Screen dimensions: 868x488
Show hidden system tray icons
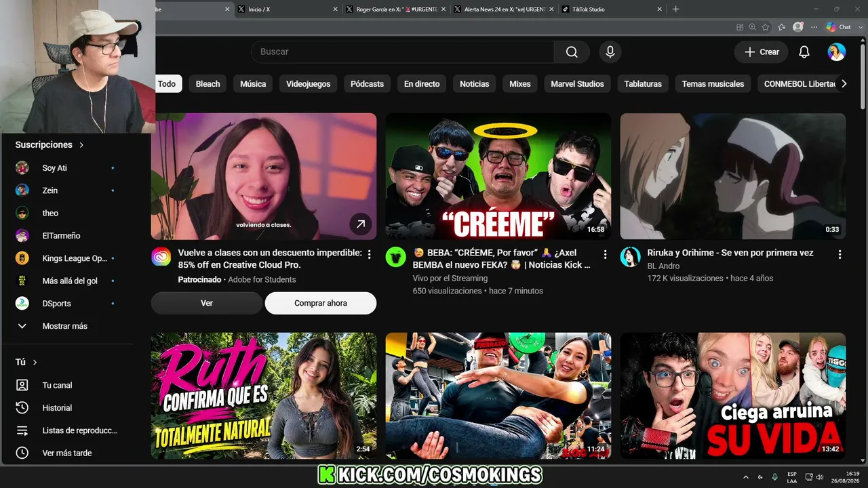pos(746,477)
